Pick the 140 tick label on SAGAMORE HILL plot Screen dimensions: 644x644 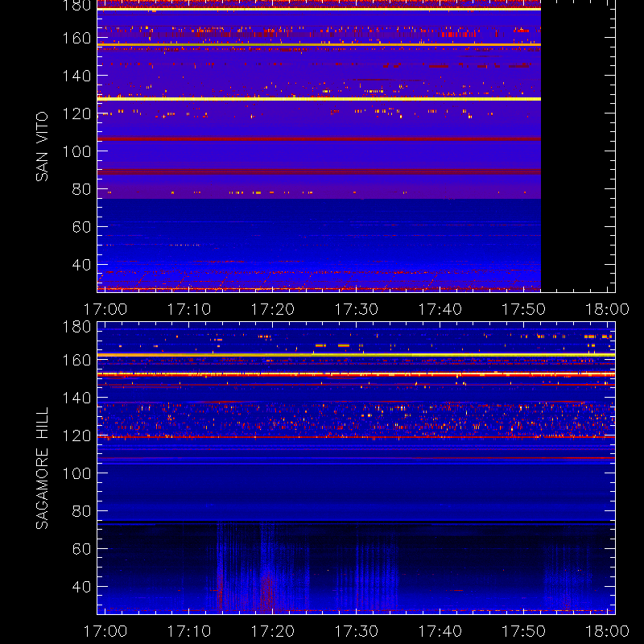[x=76, y=398]
